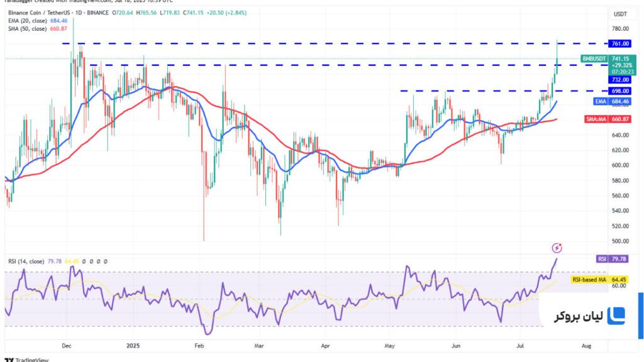The width and height of the screenshot is (644, 362).
Task: Click the 520.00 price axis value
Action: tap(620, 226)
